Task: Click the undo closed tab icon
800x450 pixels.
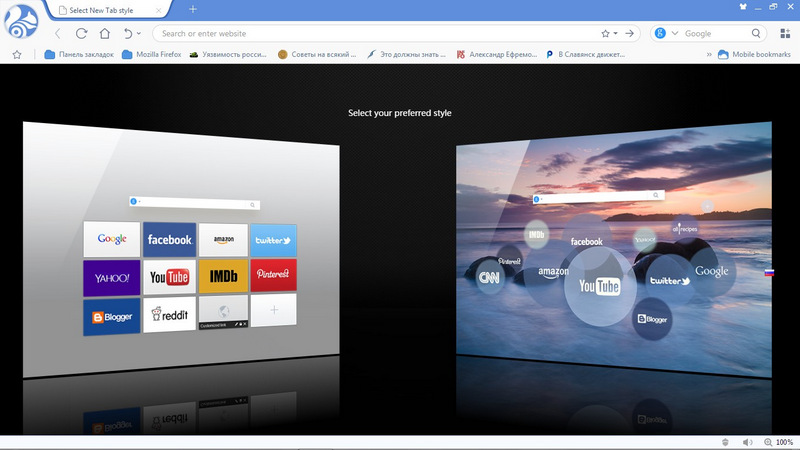Action: pos(128,34)
